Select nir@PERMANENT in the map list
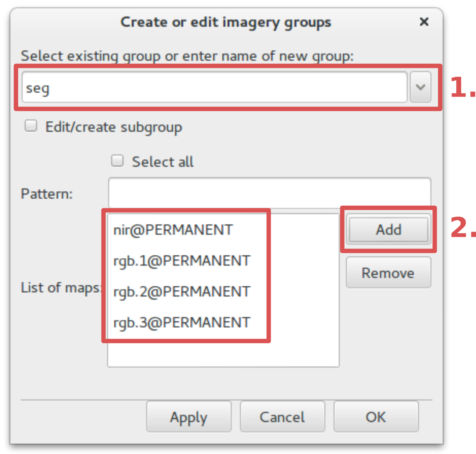The width and height of the screenshot is (476, 454). coord(173,230)
